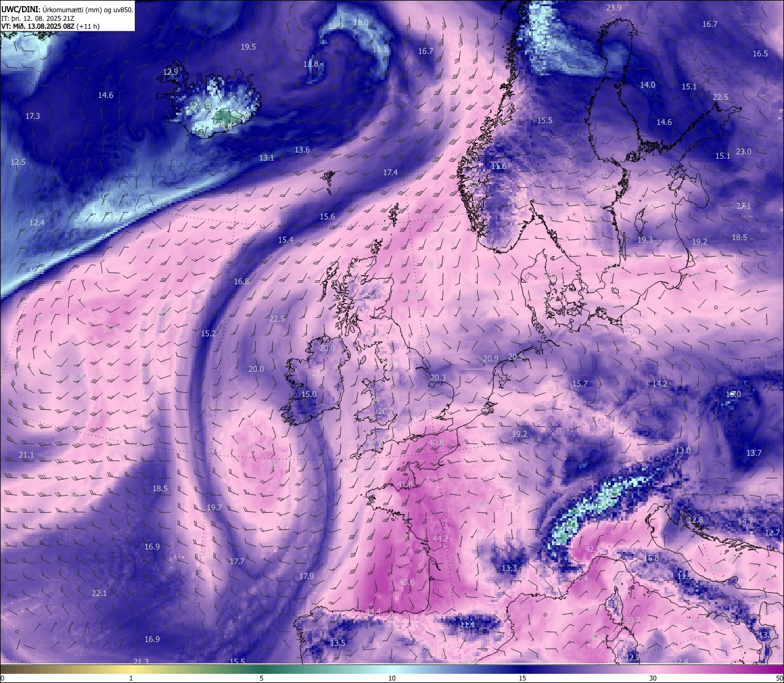Click the 17.4 value label
784x683 pixels.
coord(390,173)
